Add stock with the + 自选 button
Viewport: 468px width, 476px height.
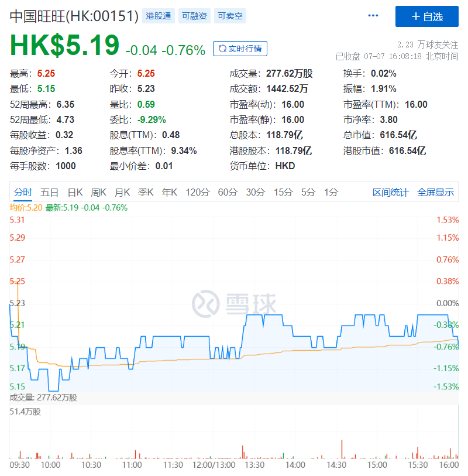(426, 16)
